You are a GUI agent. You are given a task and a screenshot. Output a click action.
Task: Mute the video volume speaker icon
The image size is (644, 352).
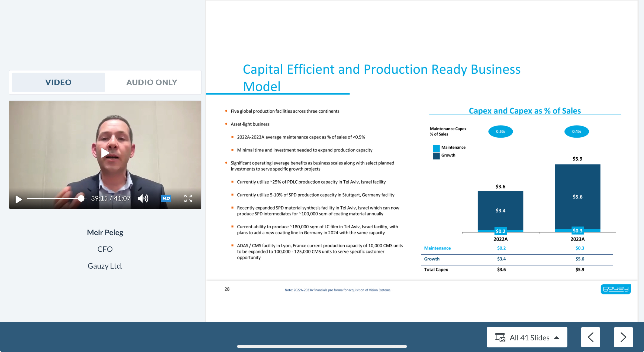143,199
